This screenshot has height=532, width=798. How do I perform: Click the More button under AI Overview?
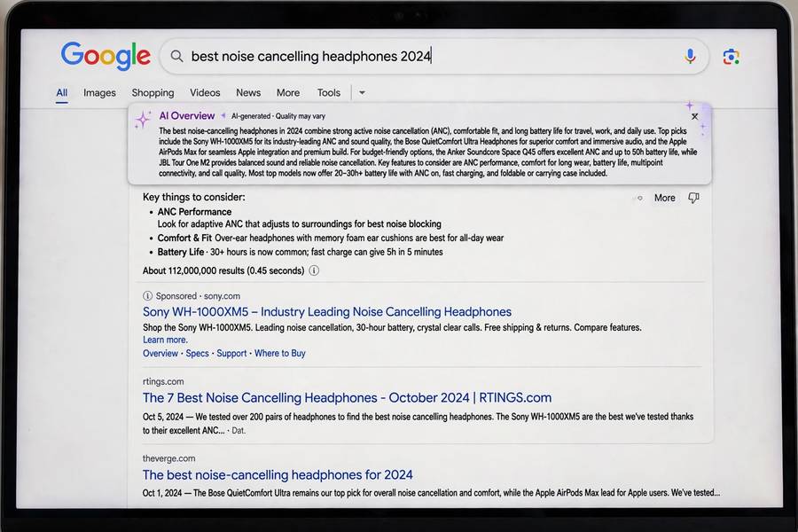point(665,198)
